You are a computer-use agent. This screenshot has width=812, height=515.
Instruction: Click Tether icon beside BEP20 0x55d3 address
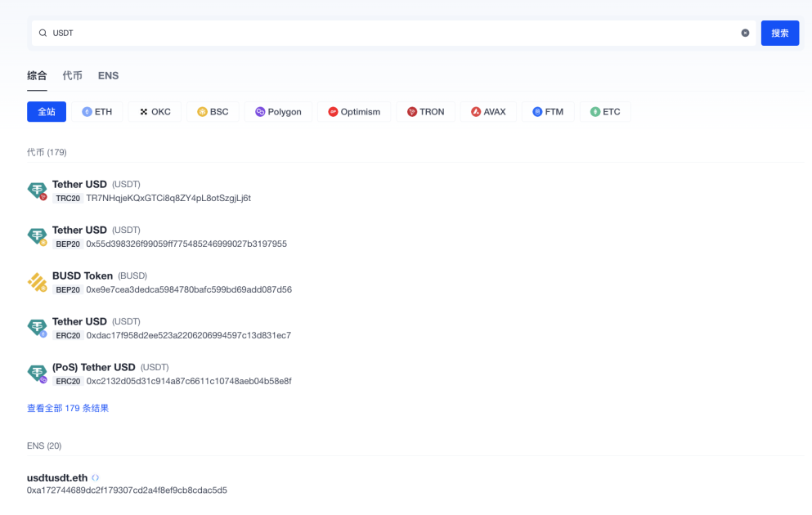click(x=38, y=236)
